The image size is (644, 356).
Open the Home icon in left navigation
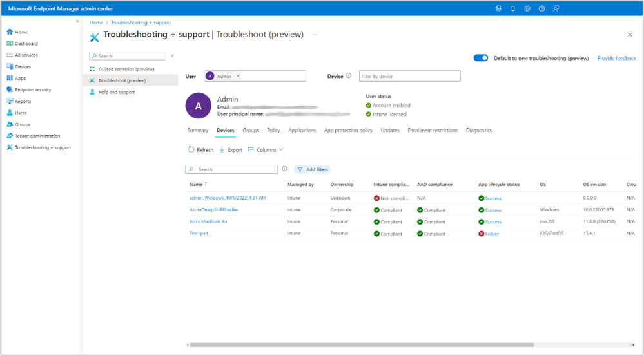10,32
